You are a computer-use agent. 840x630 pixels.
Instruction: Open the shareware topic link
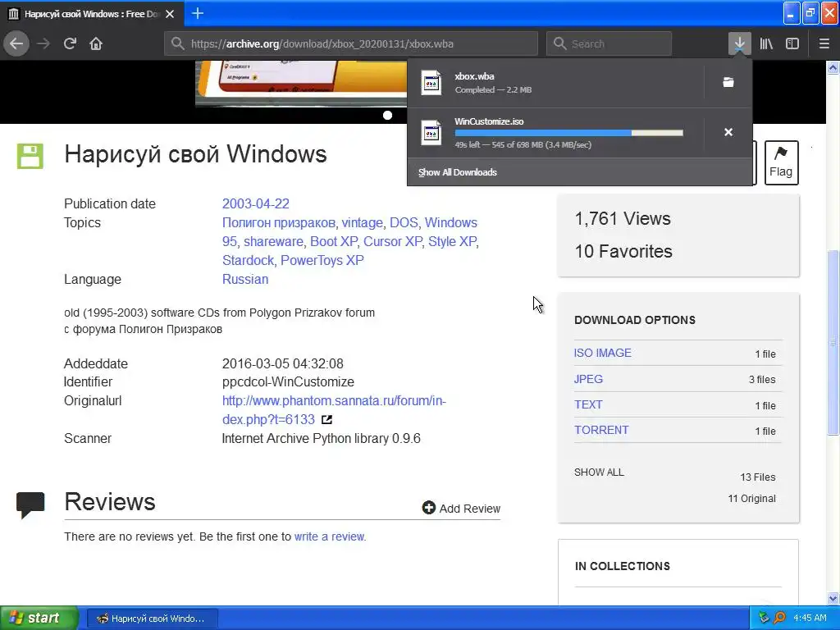273,242
